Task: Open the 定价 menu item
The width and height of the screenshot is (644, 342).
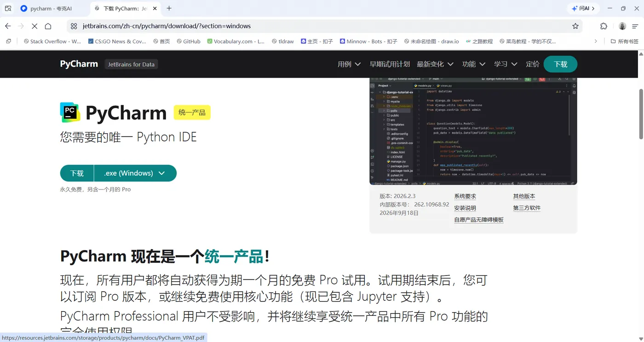Action: 532,64
